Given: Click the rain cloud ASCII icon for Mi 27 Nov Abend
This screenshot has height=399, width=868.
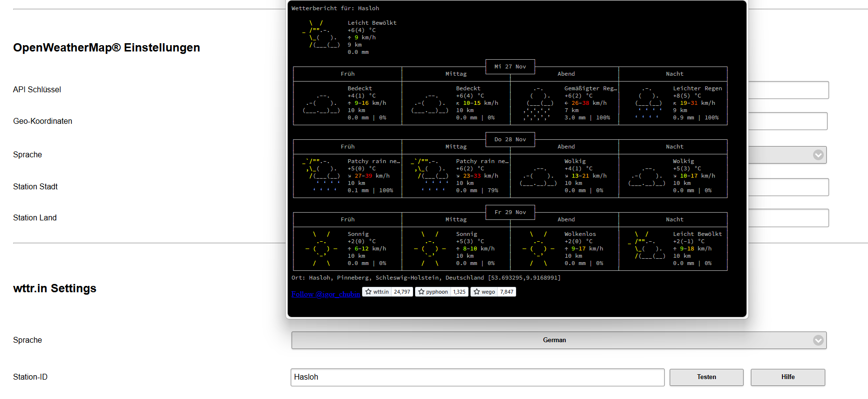Looking at the screenshot, I should pyautogui.click(x=539, y=103).
